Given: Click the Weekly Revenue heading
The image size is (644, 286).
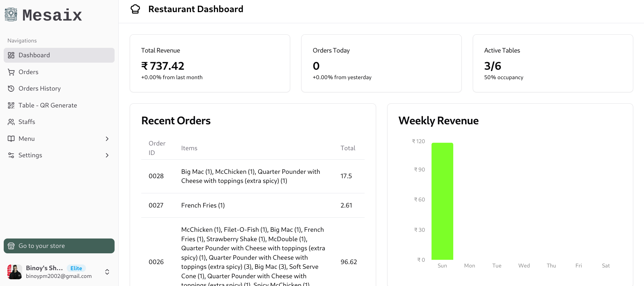Looking at the screenshot, I should coord(438,121).
